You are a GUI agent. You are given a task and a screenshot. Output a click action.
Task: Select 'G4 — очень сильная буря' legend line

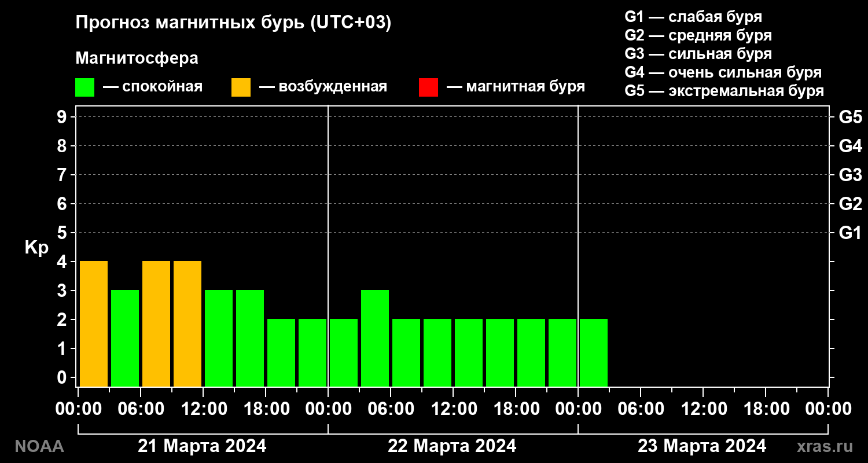723,72
